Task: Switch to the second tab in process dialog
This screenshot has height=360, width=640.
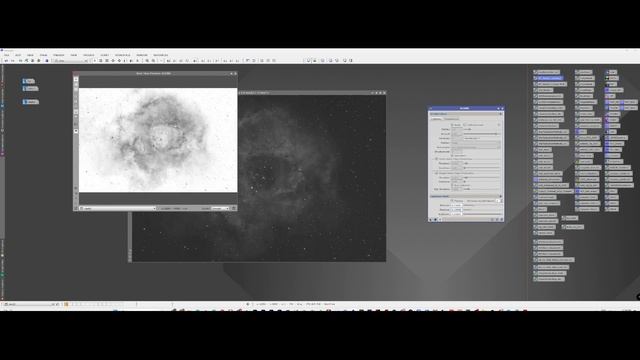Action: tap(451, 119)
